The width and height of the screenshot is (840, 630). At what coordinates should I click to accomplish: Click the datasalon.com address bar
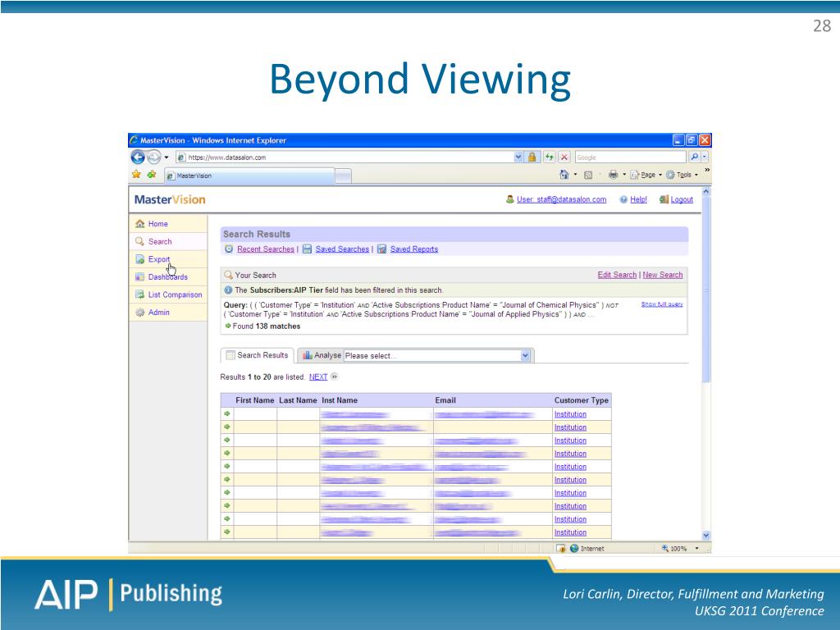345,157
